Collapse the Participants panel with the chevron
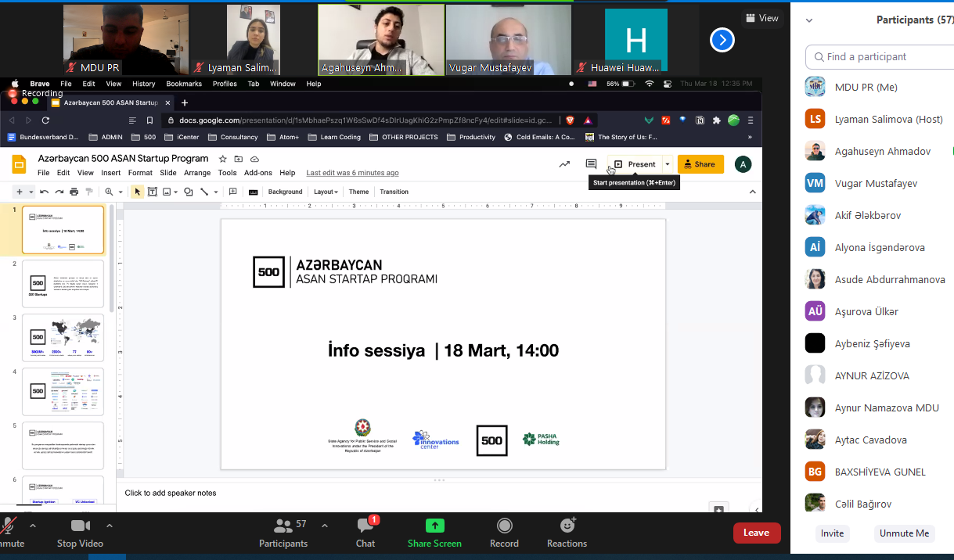954x560 pixels. tap(809, 20)
